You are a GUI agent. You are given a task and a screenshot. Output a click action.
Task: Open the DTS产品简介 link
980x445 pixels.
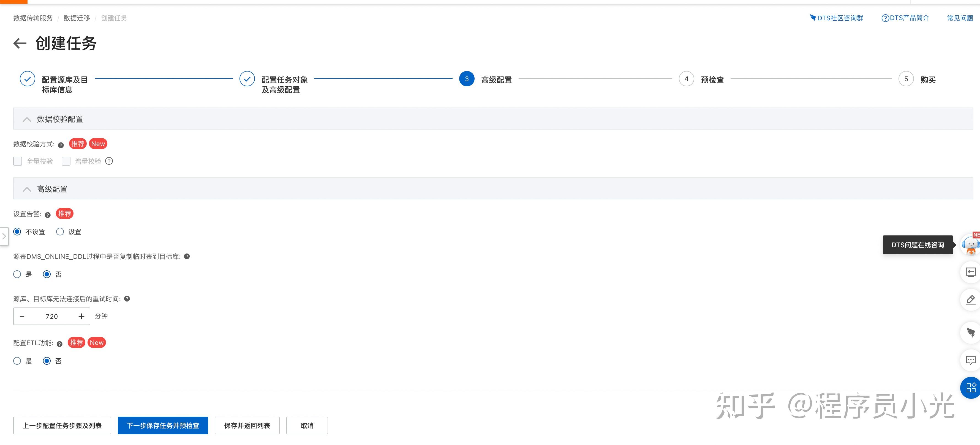click(905, 18)
